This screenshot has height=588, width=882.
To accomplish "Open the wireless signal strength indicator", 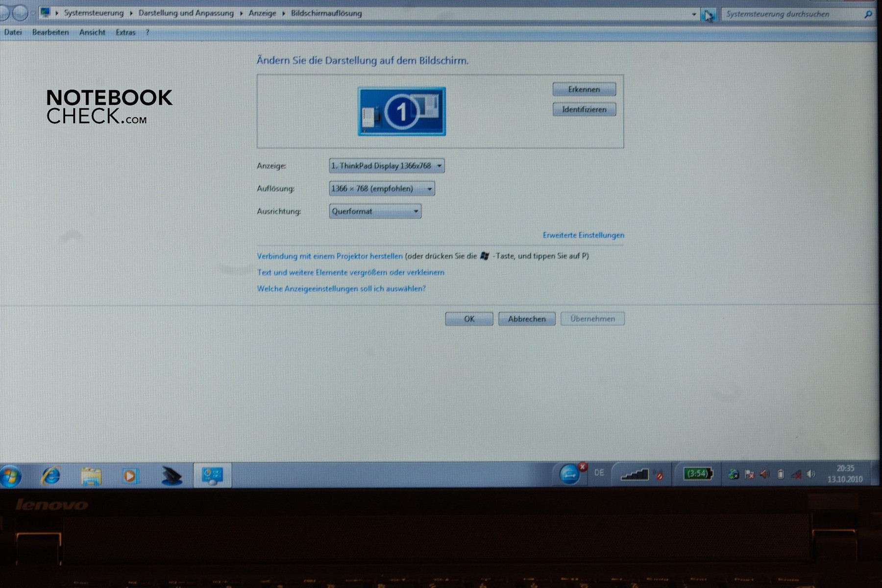I will coord(634,474).
